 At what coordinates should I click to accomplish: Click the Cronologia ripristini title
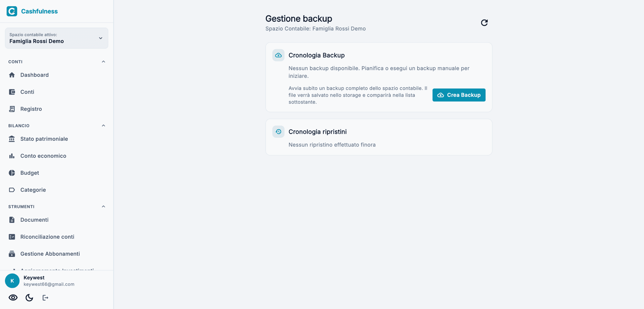click(x=317, y=132)
